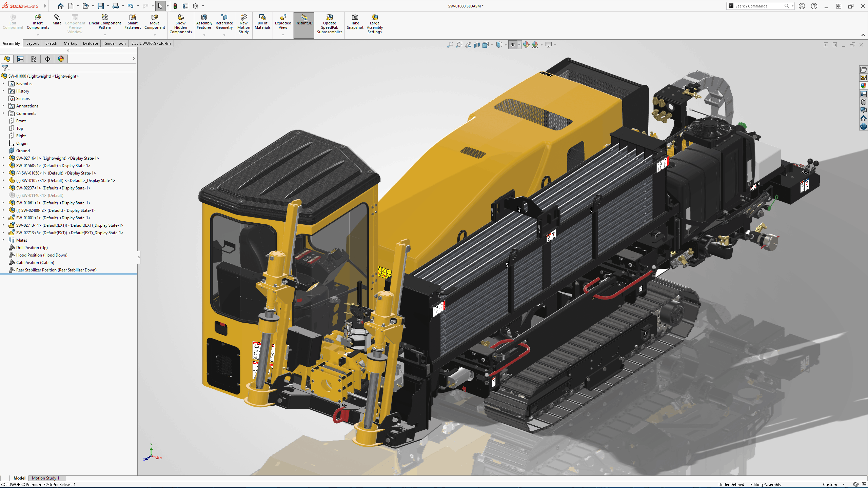Open Assembly Features

204,22
